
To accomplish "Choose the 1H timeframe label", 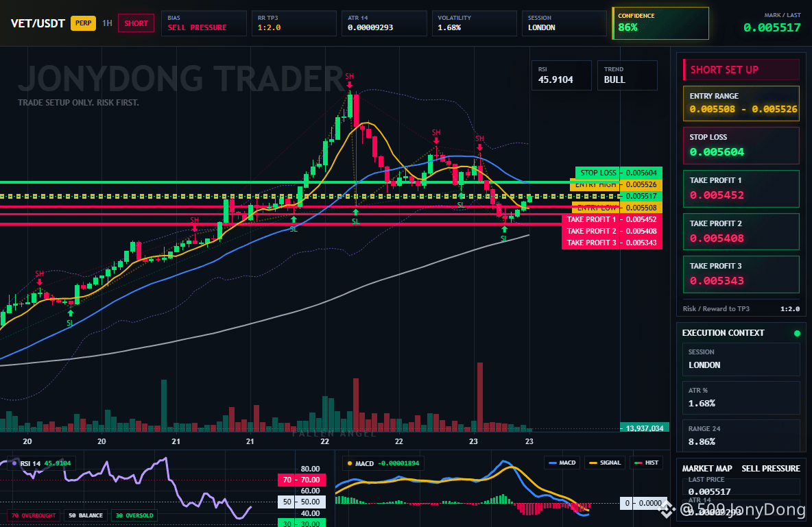I will [107, 23].
